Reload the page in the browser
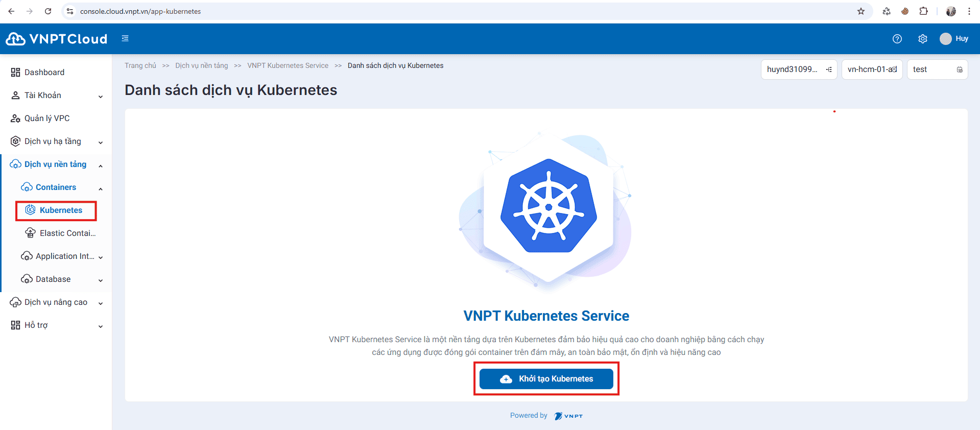Image resolution: width=980 pixels, height=430 pixels. point(48,11)
